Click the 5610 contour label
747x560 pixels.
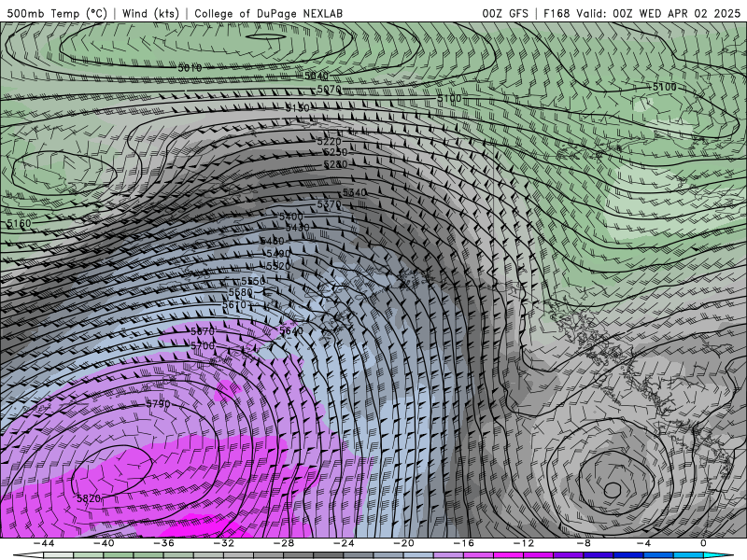tap(234, 305)
